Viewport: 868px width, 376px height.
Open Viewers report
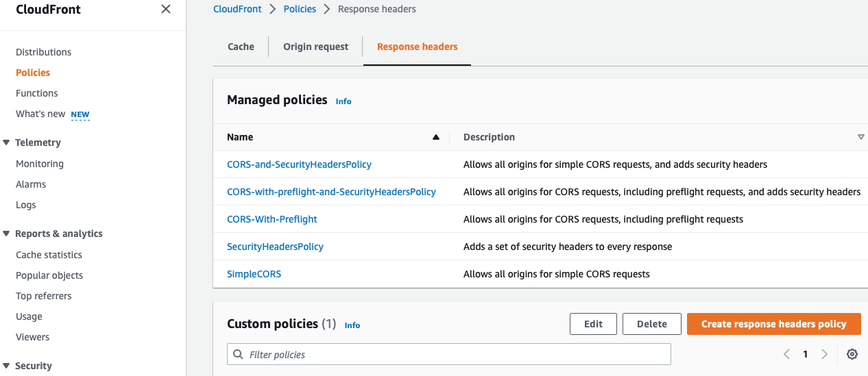[33, 337]
